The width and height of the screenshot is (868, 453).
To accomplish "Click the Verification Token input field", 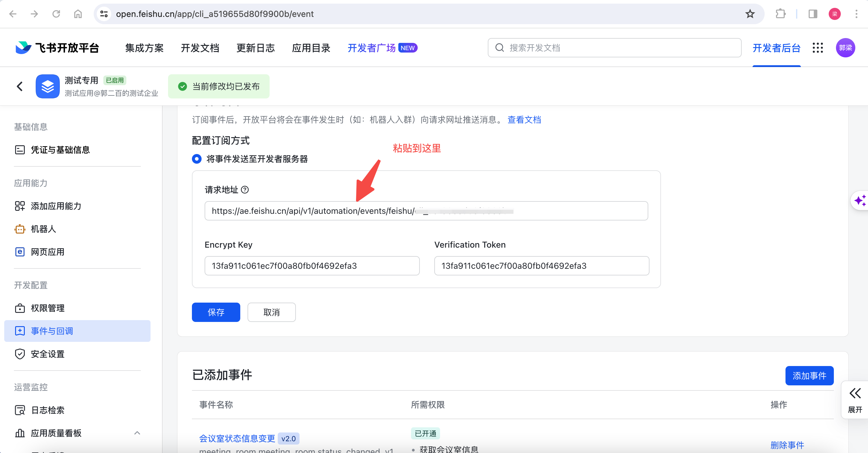I will click(542, 266).
